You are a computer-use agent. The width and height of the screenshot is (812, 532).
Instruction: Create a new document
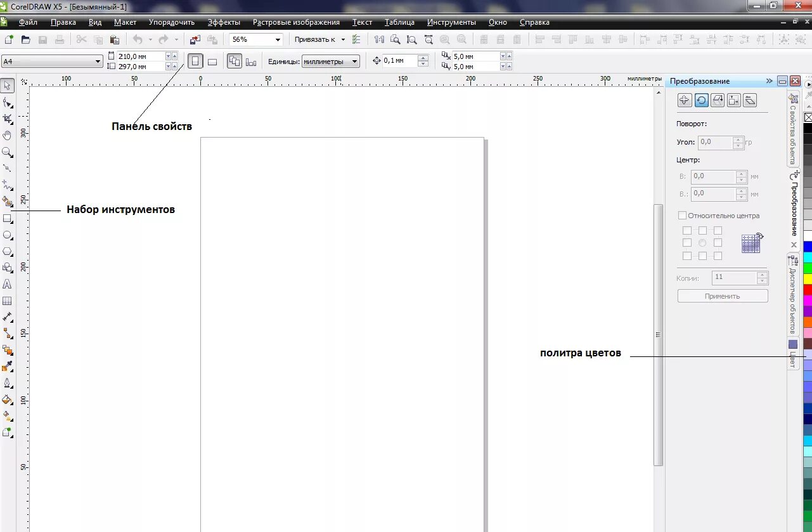click(9, 39)
